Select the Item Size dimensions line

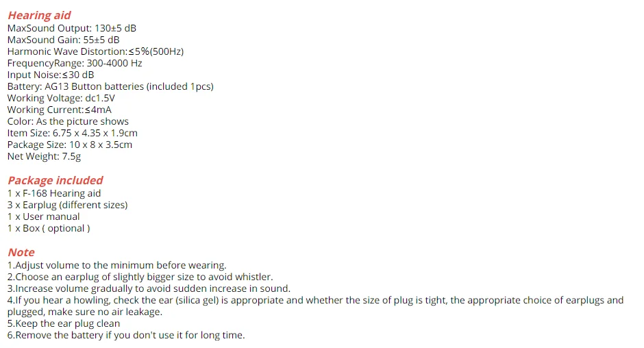click(72, 133)
